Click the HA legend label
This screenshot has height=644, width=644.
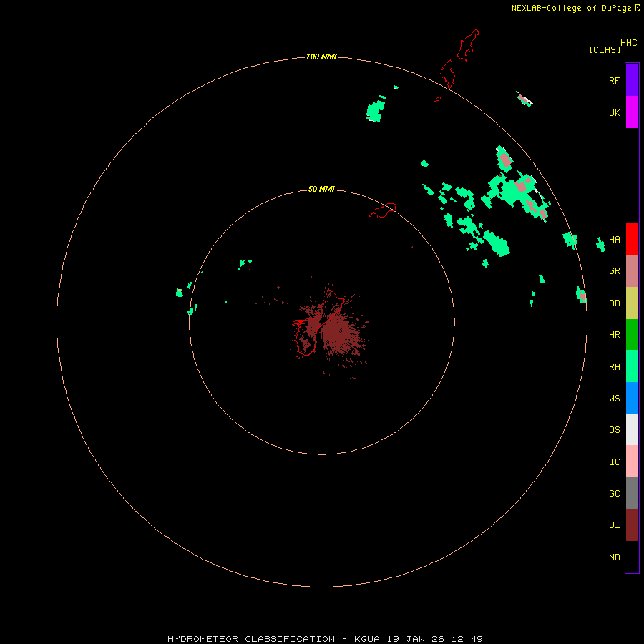615,239
